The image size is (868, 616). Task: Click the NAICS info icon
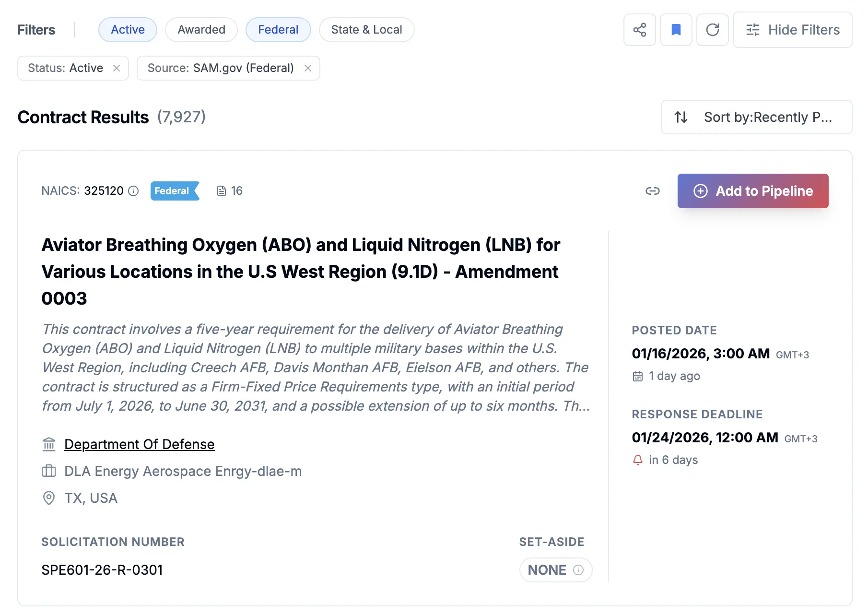click(x=134, y=191)
